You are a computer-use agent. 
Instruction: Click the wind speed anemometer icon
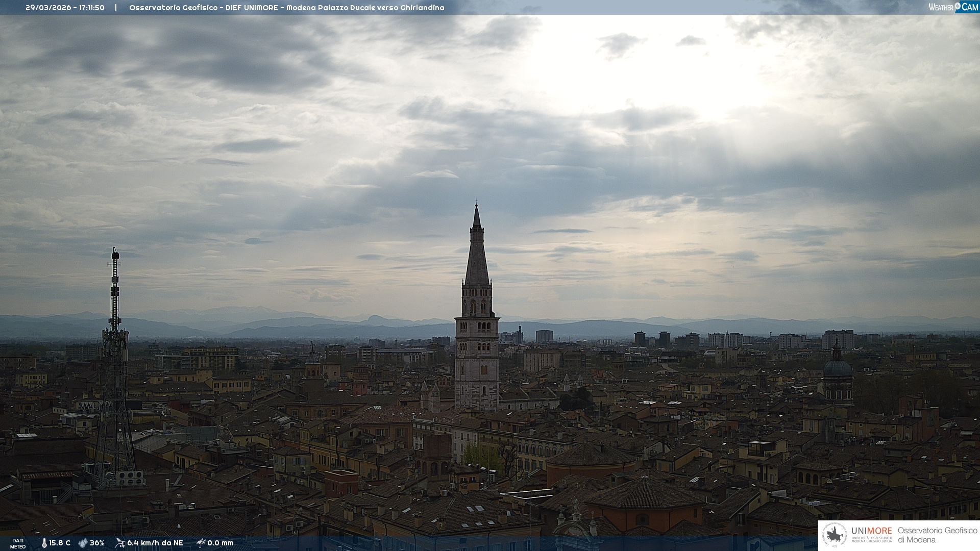120,543
